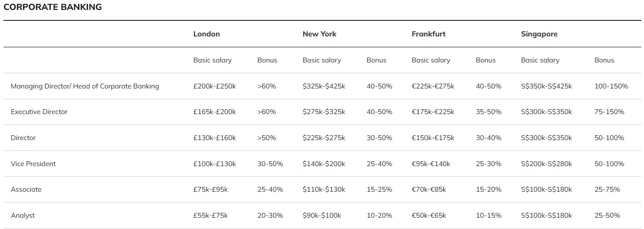Click Frankfurt Analyst bonus 10-15%
This screenshot has width=644, height=229.
coord(488,216)
